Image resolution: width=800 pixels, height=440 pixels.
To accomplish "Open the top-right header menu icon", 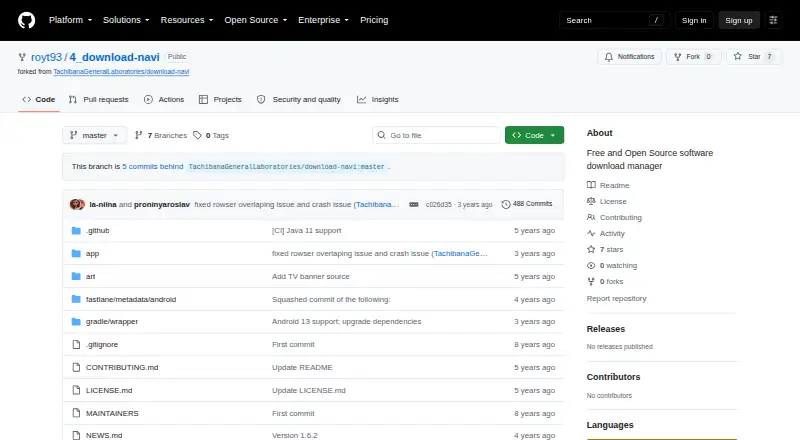I will coord(773,20).
